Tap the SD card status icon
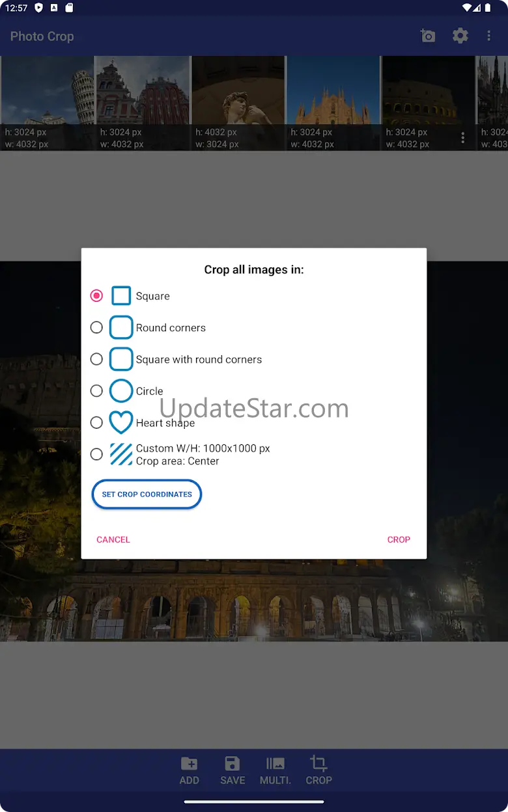Viewport: 508px width, 812px height. [x=70, y=8]
